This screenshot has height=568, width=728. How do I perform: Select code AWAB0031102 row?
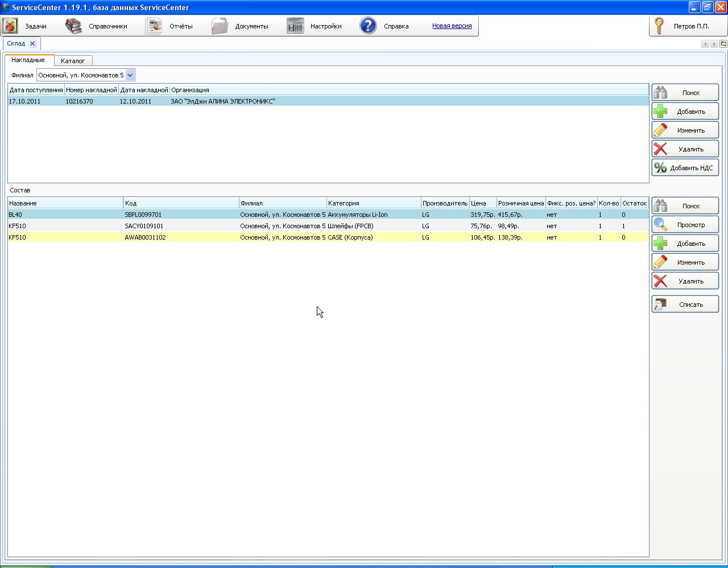328,237
